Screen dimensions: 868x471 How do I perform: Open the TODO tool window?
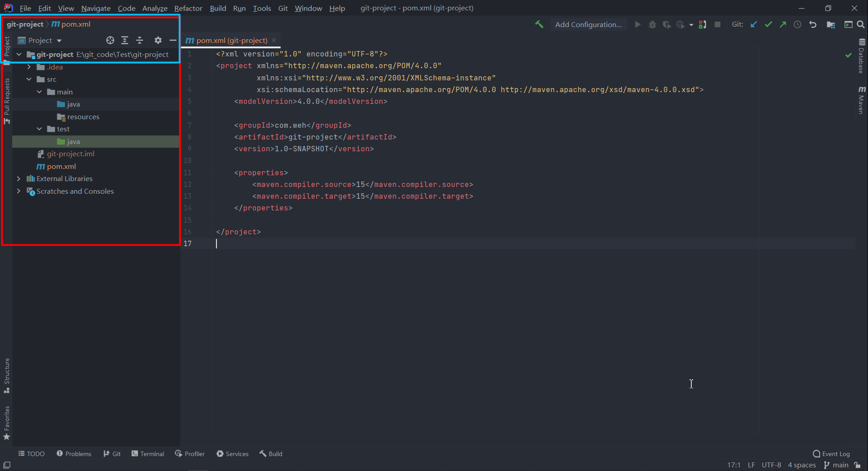pos(31,454)
